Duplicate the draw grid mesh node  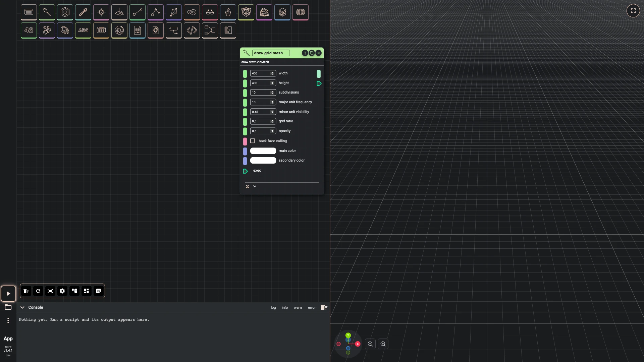coord(312,53)
